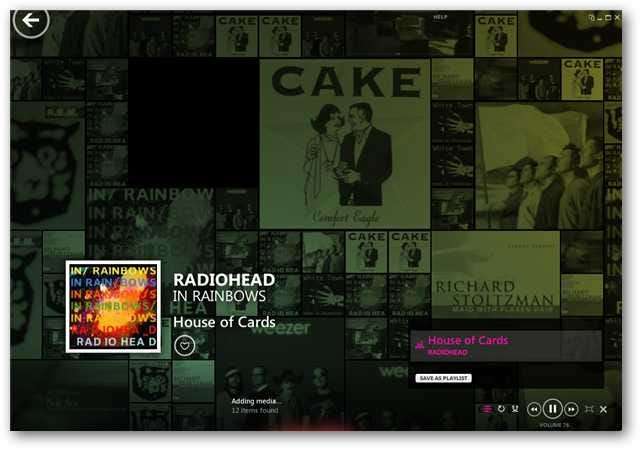Switch to full screen view icon
Image resolution: width=640 pixels, height=449 pixels.
pos(589,409)
